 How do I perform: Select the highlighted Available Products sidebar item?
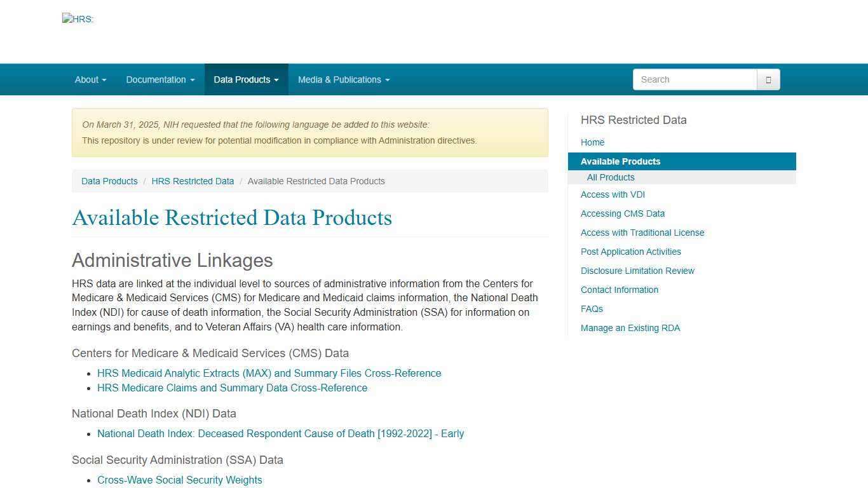[x=620, y=161]
